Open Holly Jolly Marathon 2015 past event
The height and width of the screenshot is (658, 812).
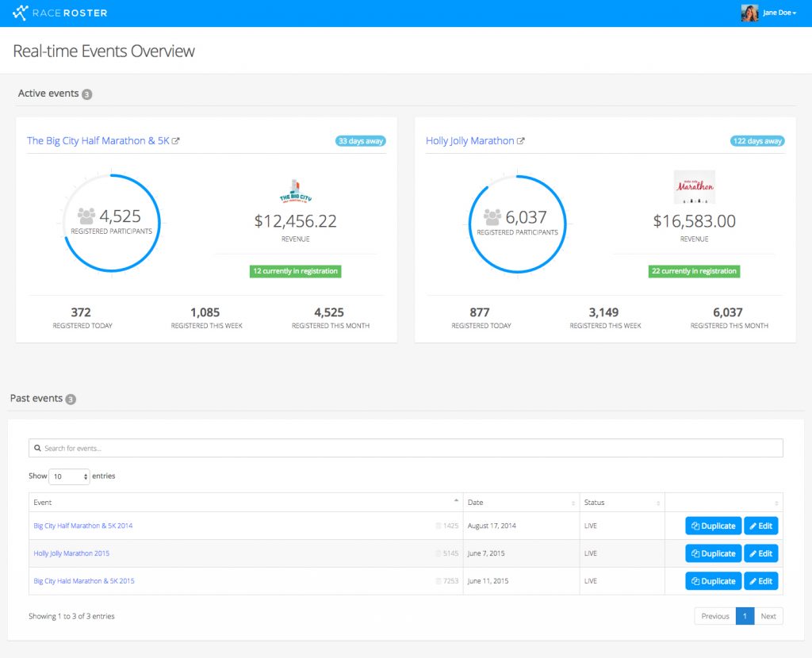coord(71,553)
